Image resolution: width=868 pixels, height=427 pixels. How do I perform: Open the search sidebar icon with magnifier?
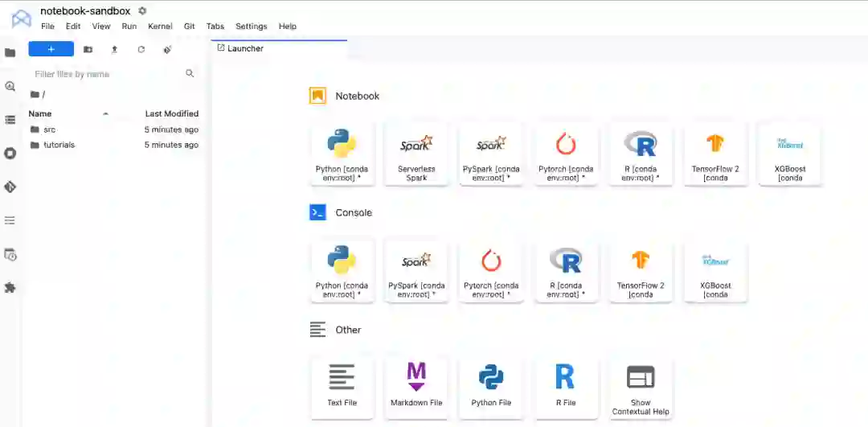point(10,86)
